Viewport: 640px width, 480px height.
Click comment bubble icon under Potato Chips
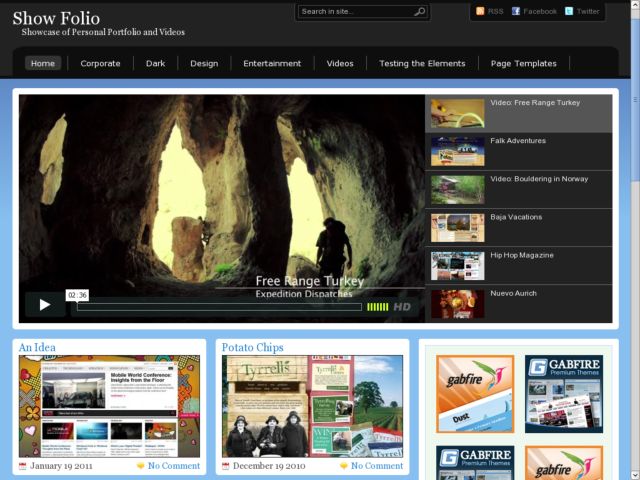tap(344, 466)
